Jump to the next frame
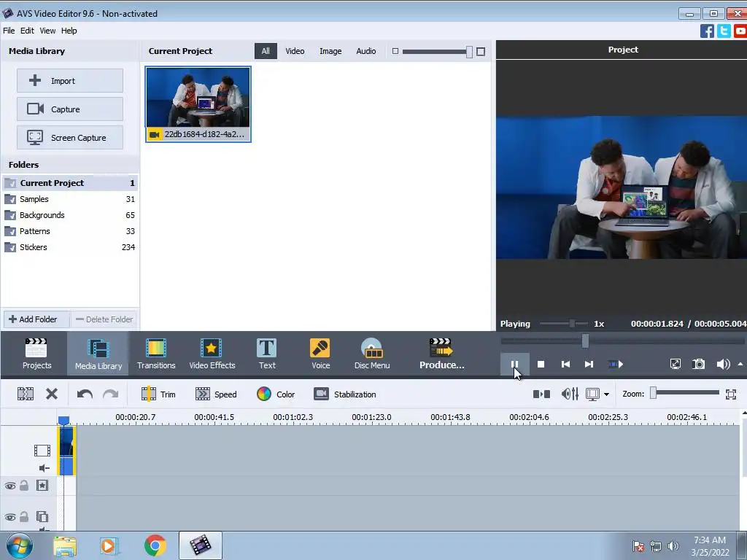This screenshot has height=560, width=747. click(x=589, y=365)
